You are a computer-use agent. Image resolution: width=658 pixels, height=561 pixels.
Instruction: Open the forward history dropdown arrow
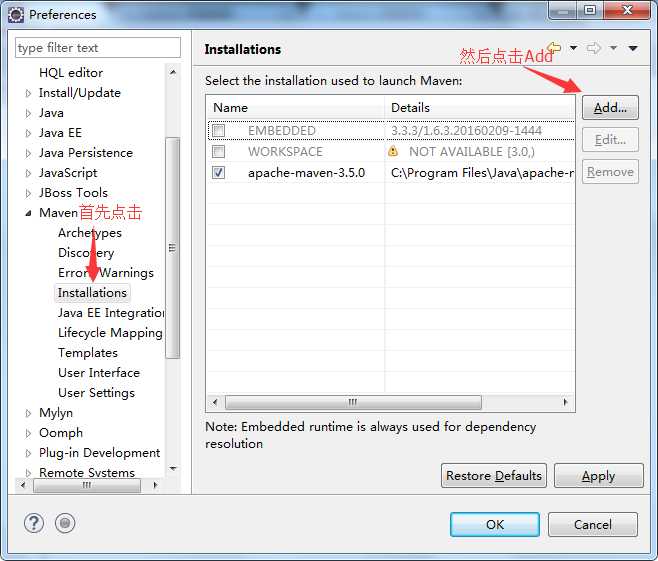coord(613,48)
